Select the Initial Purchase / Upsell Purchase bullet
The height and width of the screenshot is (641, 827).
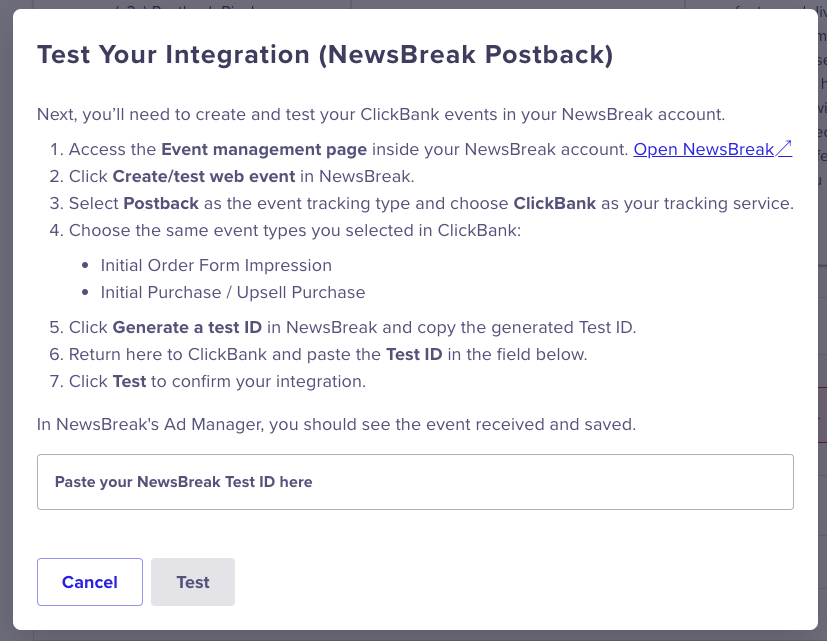tap(233, 293)
